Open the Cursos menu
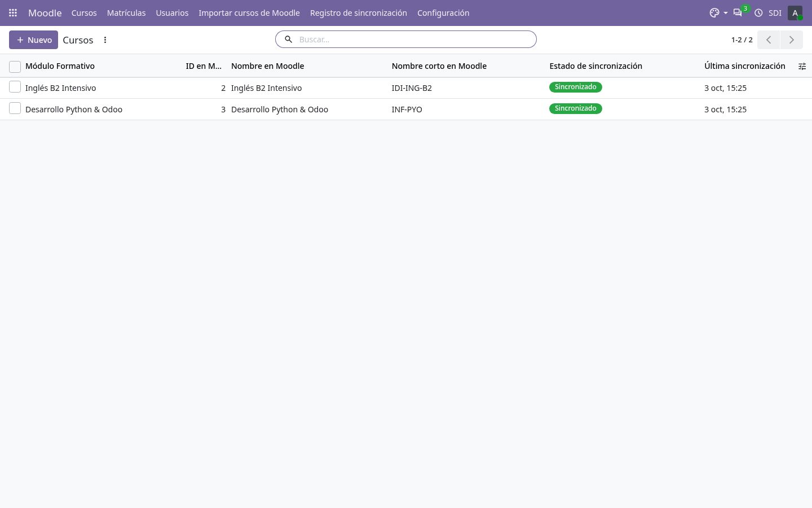Image resolution: width=812 pixels, height=508 pixels. tap(84, 12)
